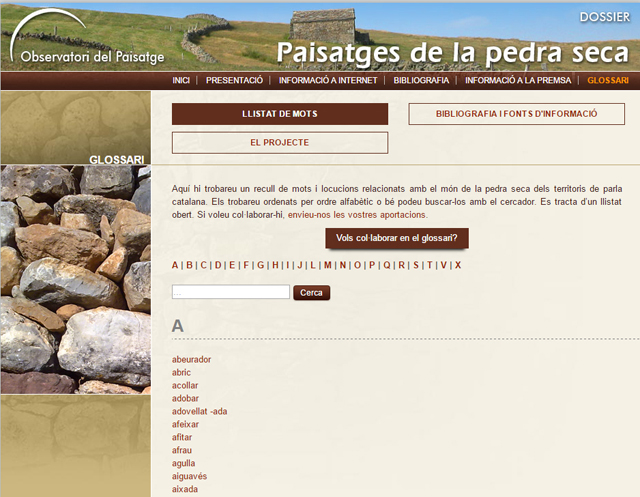640x497 pixels.
Task: Open the glossary entry 'aixada'
Action: point(185,489)
